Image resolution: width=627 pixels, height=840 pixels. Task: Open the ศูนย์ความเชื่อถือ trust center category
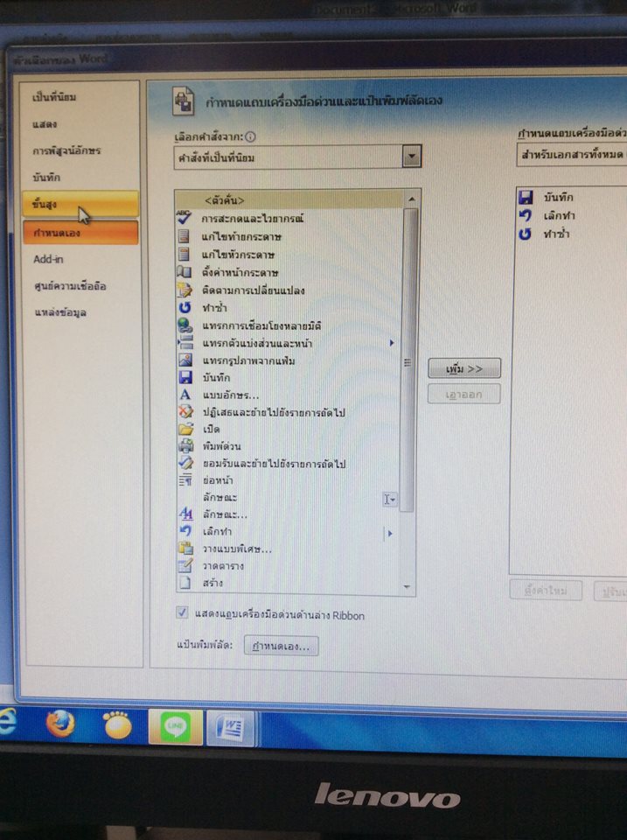point(70,285)
